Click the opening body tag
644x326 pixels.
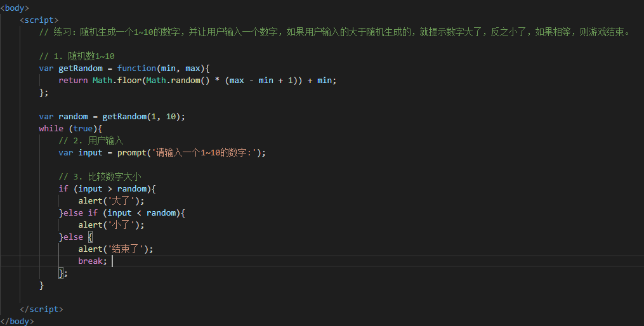tap(15, 8)
